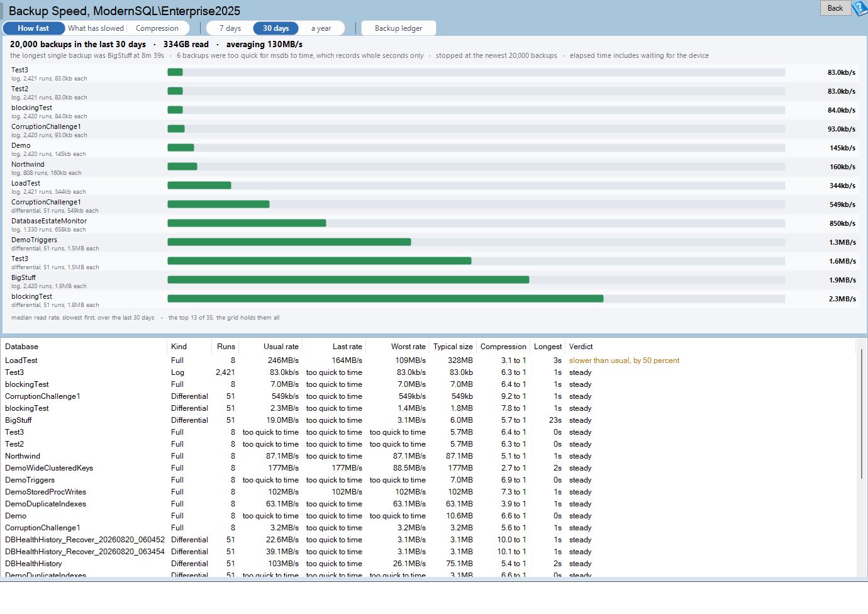This screenshot has height=614, width=868.
Task: Sort by Typical size column header
Action: coord(453,347)
